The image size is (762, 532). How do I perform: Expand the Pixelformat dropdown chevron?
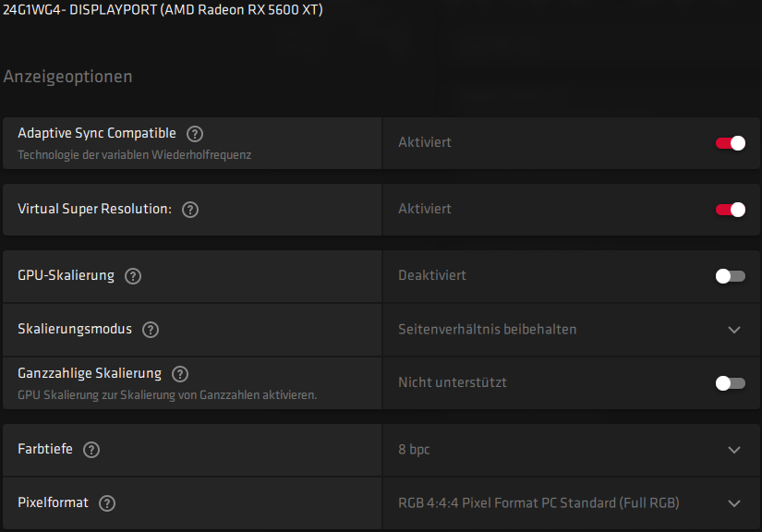point(734,503)
